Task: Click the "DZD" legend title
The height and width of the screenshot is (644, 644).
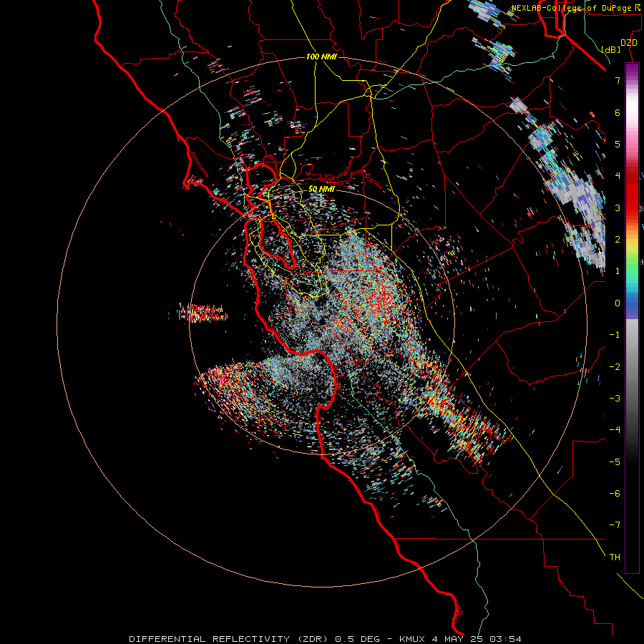Action: (x=629, y=43)
